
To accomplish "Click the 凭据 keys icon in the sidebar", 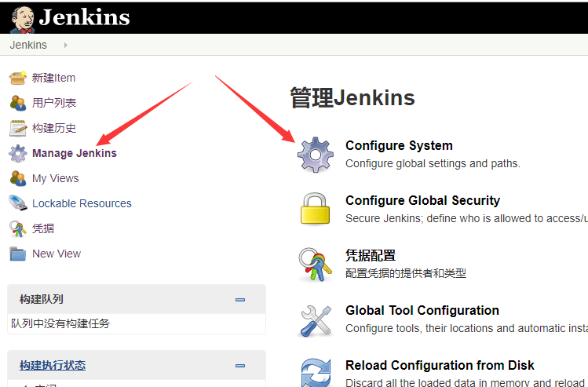I will (x=17, y=228).
